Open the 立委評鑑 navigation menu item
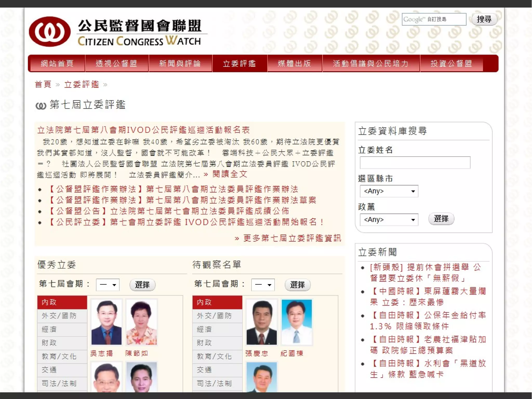The height and width of the screenshot is (399, 532). (240, 64)
